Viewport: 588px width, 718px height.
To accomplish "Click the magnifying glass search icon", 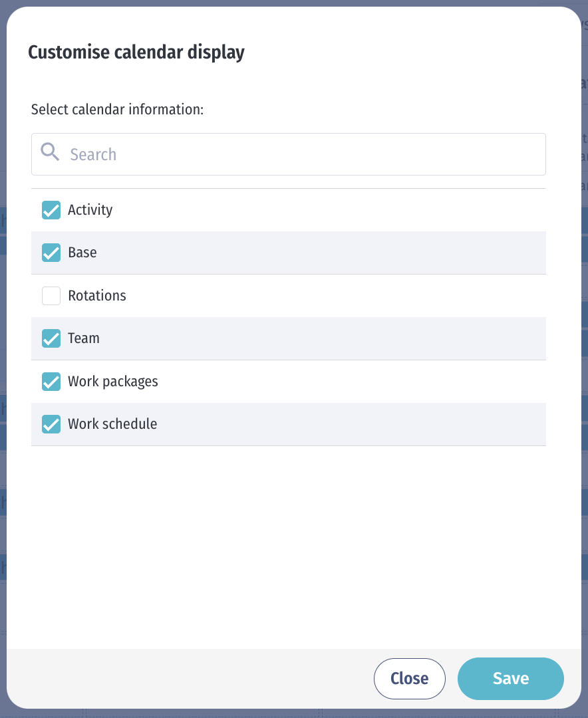I will [x=50, y=152].
